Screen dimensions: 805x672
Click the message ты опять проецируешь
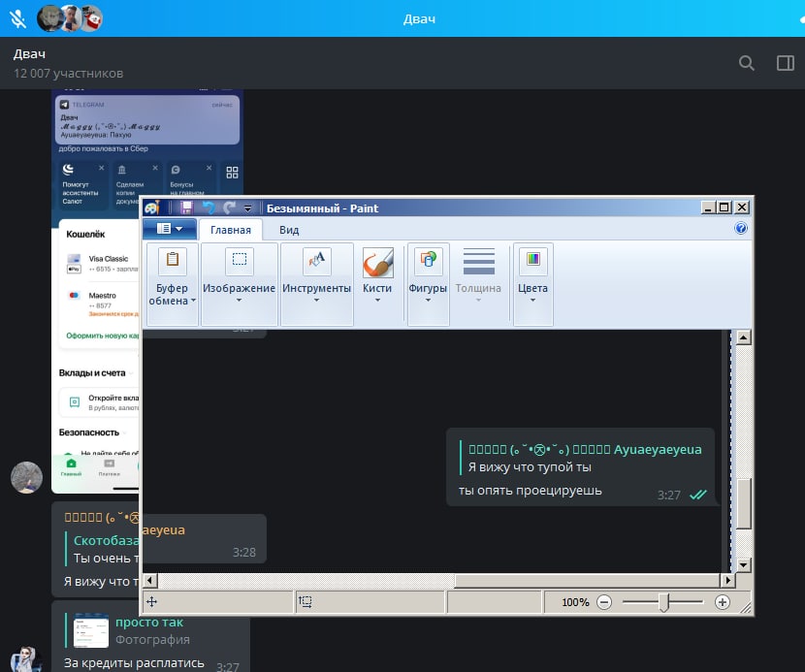tap(530, 491)
